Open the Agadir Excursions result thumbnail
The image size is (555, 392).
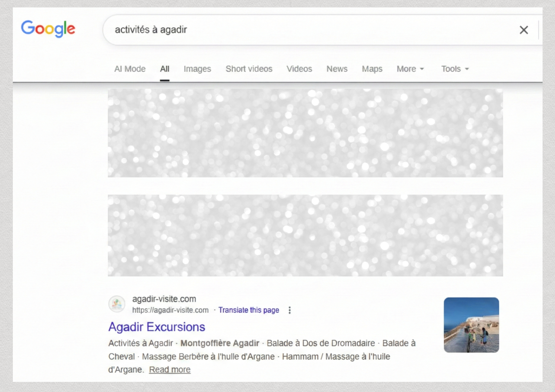click(471, 325)
